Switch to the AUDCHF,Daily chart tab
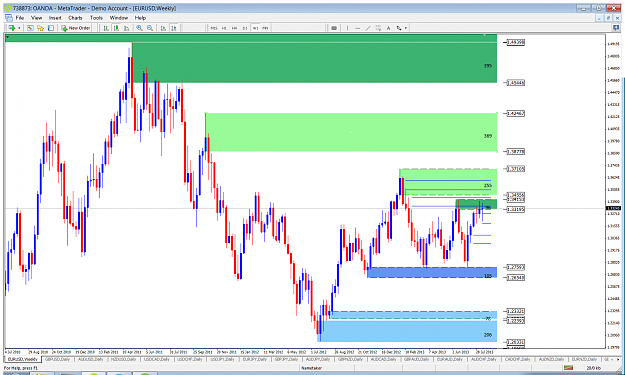 click(483, 359)
